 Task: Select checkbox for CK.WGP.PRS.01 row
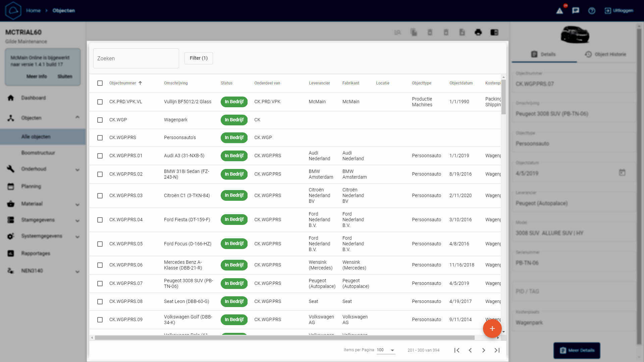100,156
